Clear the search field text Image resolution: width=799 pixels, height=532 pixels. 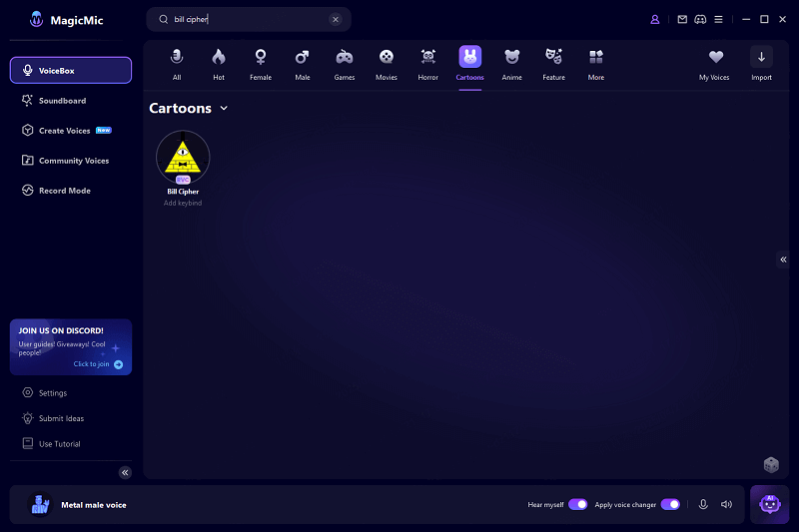336,19
